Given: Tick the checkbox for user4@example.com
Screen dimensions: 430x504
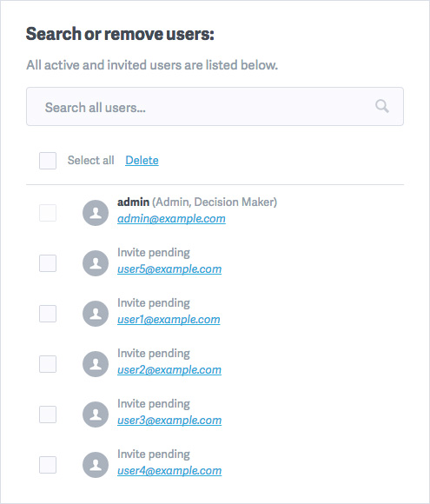Looking at the screenshot, I should pyautogui.click(x=48, y=465).
